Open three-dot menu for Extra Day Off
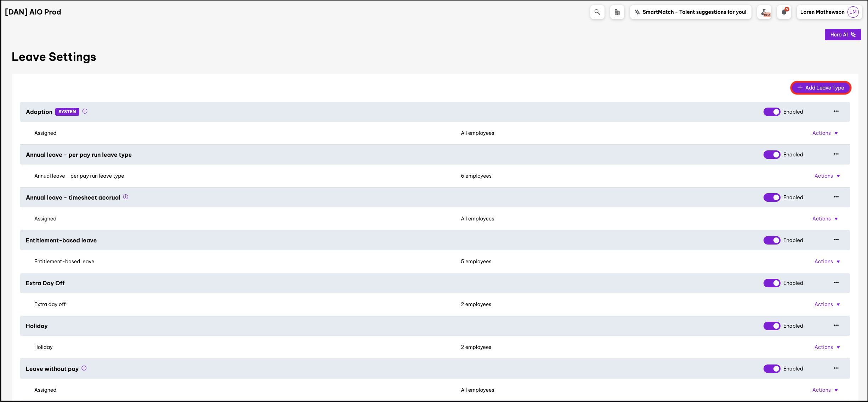The height and width of the screenshot is (402, 868). (x=836, y=283)
